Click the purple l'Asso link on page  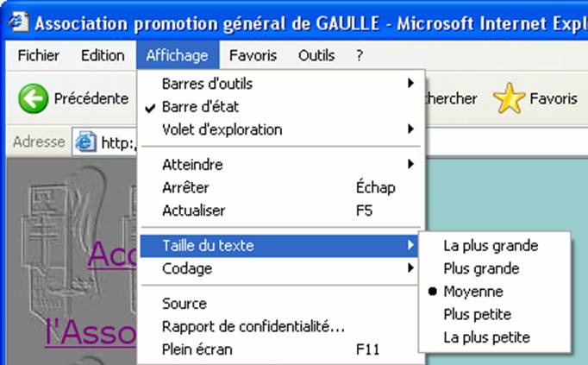[x=91, y=333]
